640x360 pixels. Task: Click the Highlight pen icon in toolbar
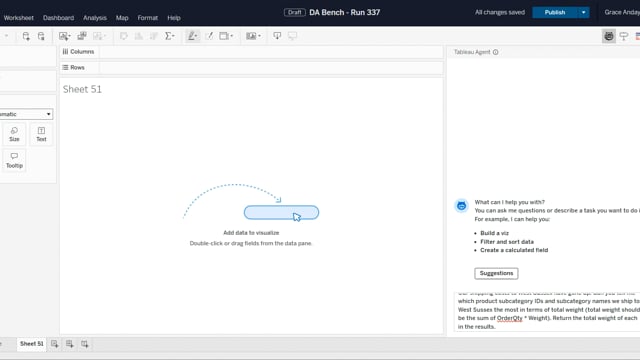191,36
